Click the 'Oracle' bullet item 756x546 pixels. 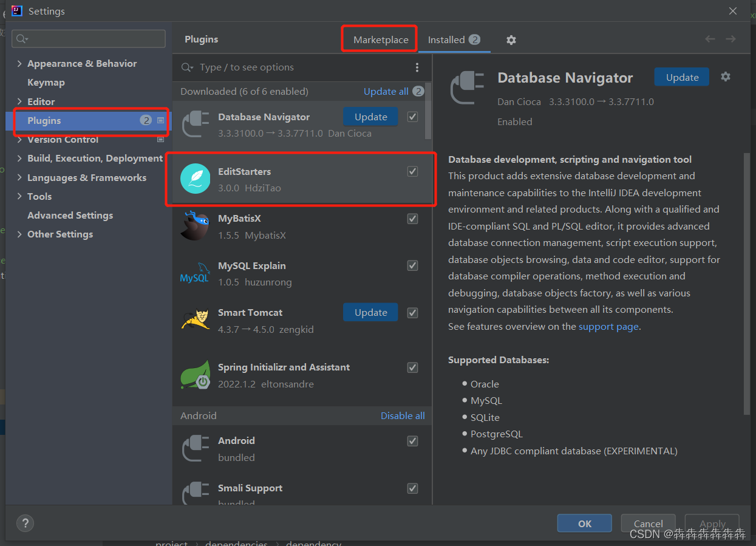[x=485, y=384]
